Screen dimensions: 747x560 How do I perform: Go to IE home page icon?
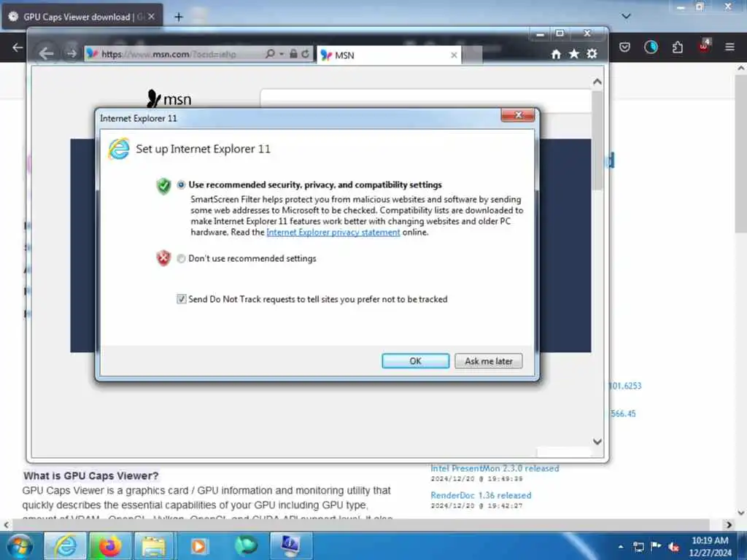coord(556,54)
